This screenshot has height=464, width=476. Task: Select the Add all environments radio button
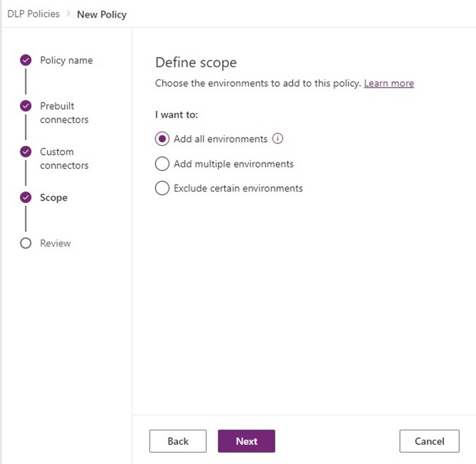coord(162,140)
